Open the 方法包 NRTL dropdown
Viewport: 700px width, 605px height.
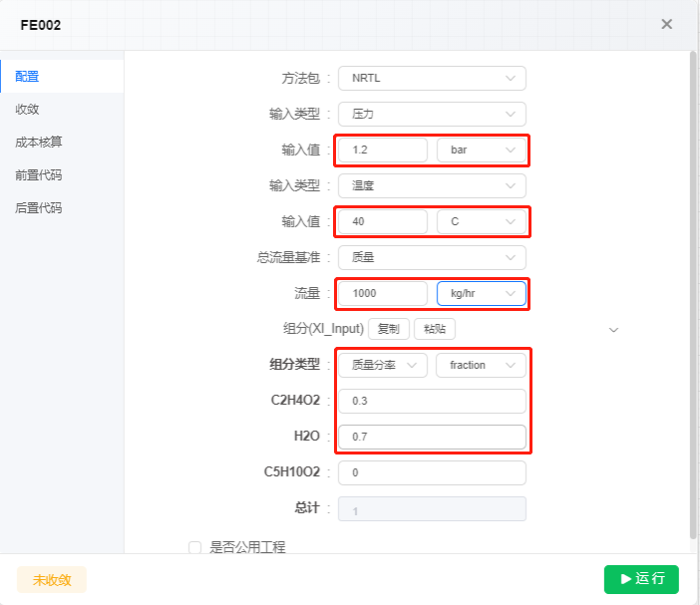coord(432,78)
